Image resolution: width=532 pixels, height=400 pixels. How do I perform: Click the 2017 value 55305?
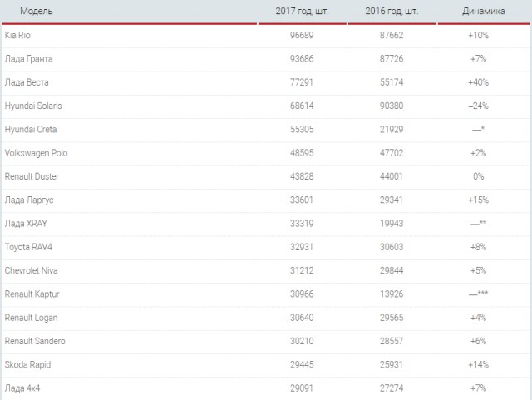(x=302, y=130)
